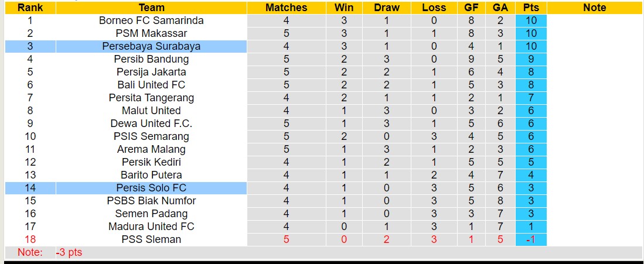Click the Persebaya Surabaya team link
Viewport: 644px width, 264px height.
tap(151, 46)
